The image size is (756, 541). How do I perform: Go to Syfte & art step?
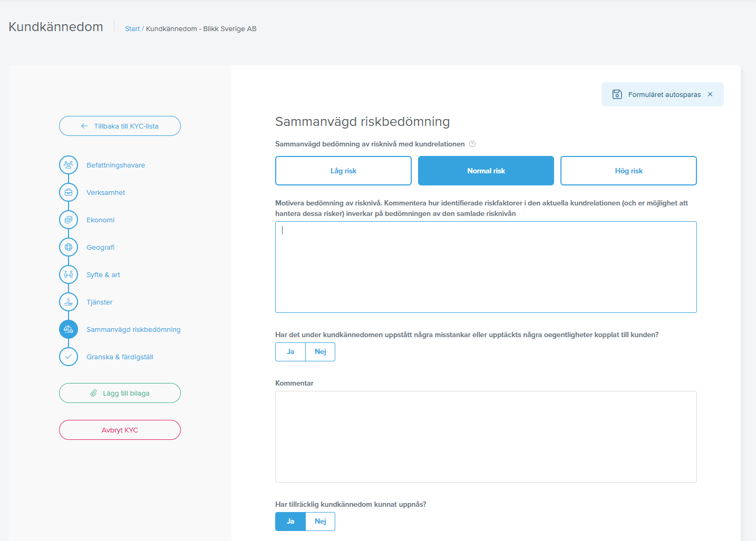click(103, 274)
